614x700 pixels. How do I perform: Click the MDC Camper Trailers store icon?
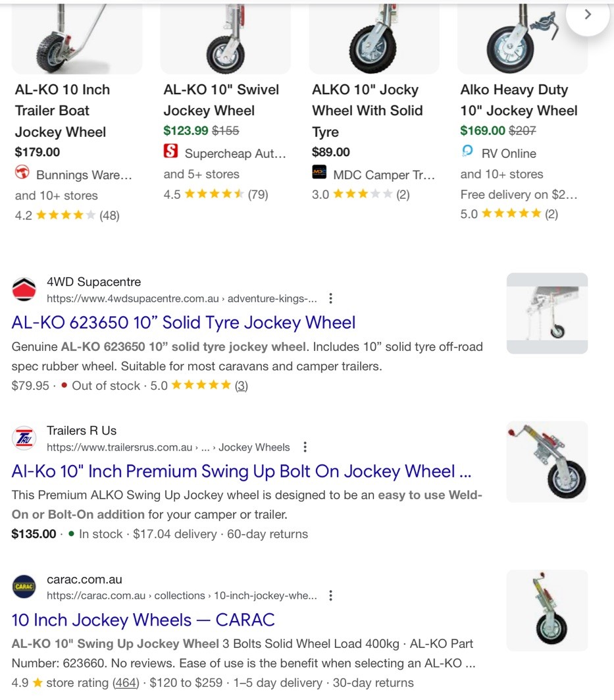click(x=319, y=173)
